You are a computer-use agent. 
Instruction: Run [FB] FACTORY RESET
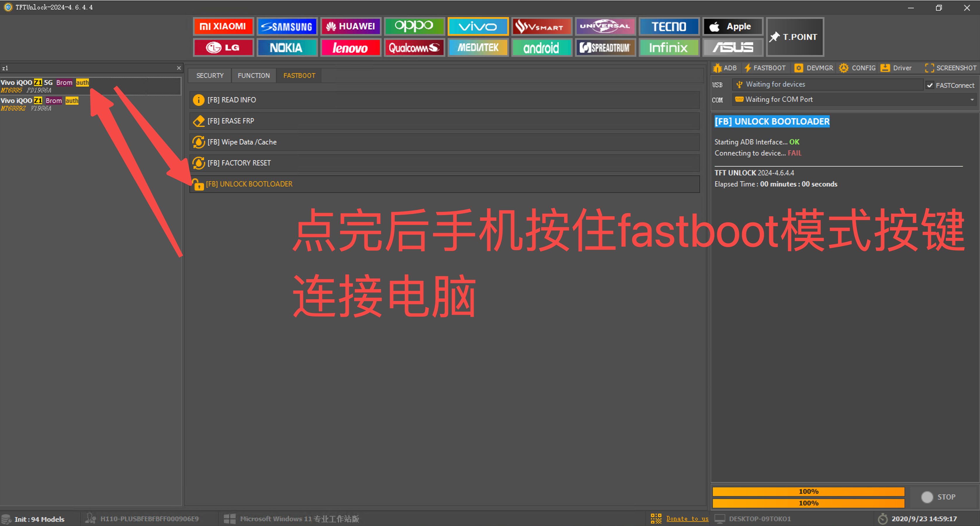click(444, 163)
